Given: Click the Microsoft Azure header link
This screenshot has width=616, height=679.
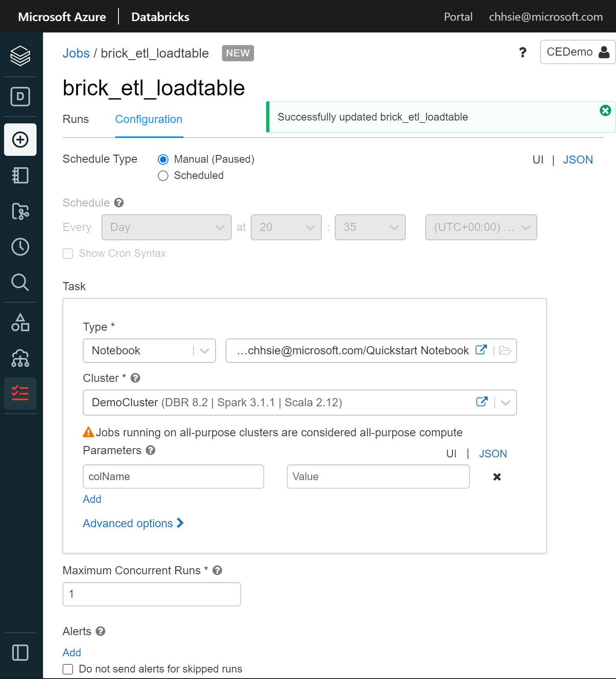Looking at the screenshot, I should (62, 17).
